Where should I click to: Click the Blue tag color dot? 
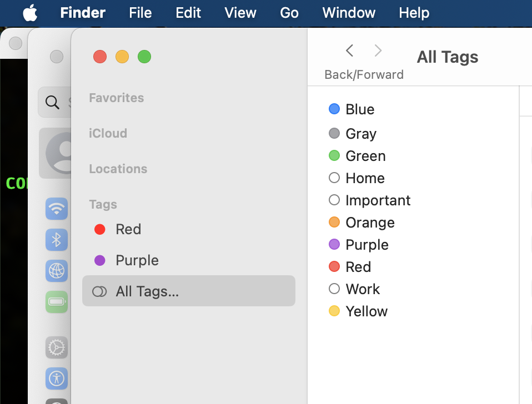[x=334, y=109]
